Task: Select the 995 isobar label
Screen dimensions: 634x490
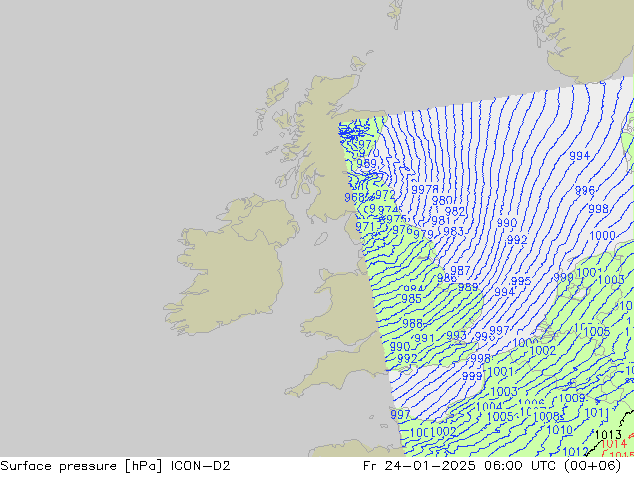Action: [521, 281]
